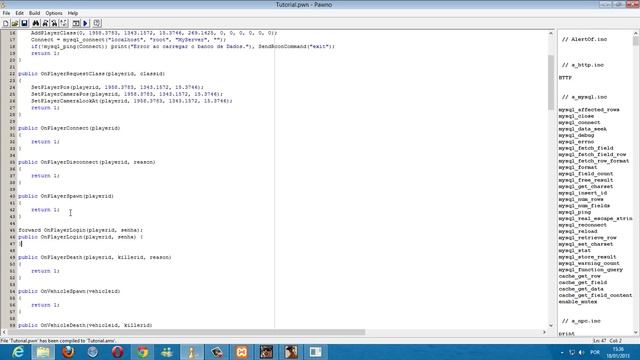Select mysql_format in the function list
The width and height of the screenshot is (640, 360).
click(578, 167)
